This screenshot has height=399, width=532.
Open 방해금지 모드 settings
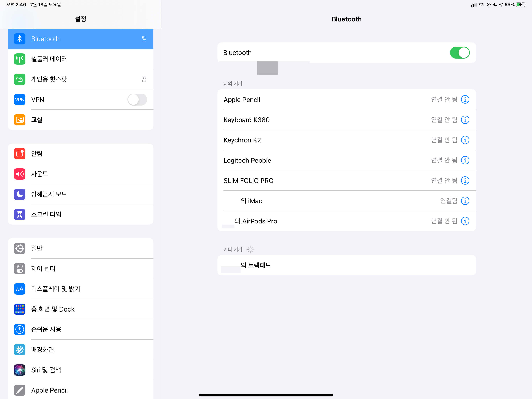point(81,194)
